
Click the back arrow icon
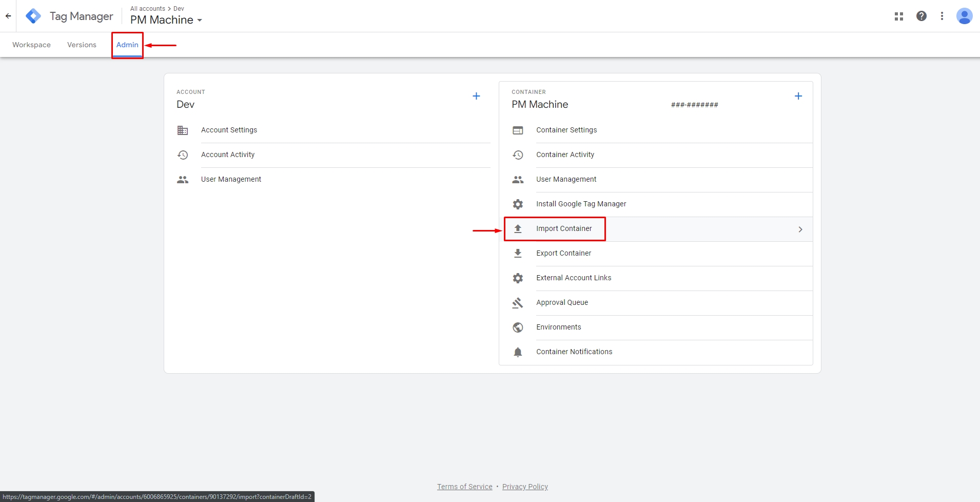pyautogui.click(x=8, y=16)
